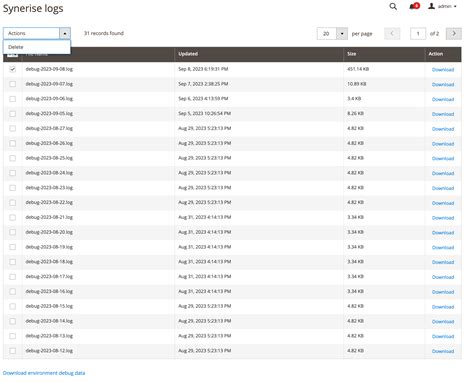Viewport: 474px width, 382px height.
Task: Open the search magnifier icon
Action: [x=393, y=6]
